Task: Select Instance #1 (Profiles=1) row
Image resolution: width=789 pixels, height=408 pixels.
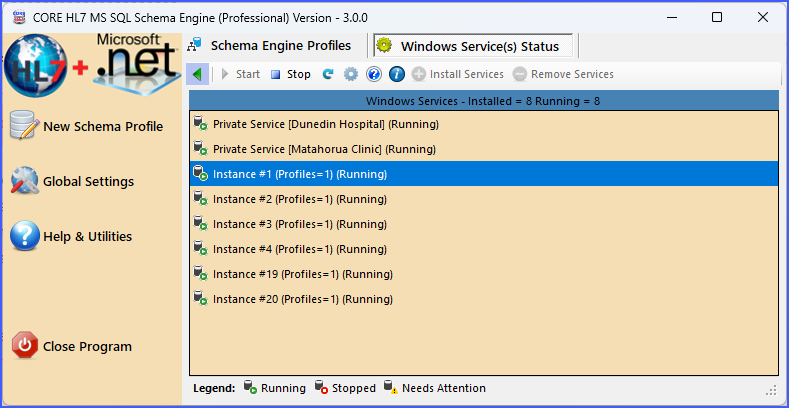Action: point(484,174)
